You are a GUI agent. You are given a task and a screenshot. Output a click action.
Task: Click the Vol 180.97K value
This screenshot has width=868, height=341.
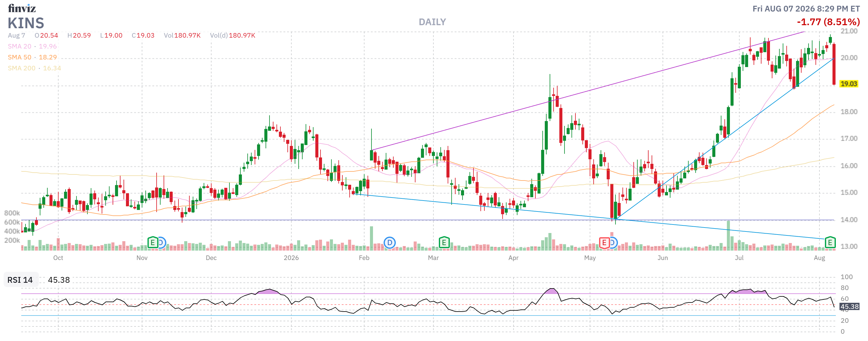click(x=187, y=35)
